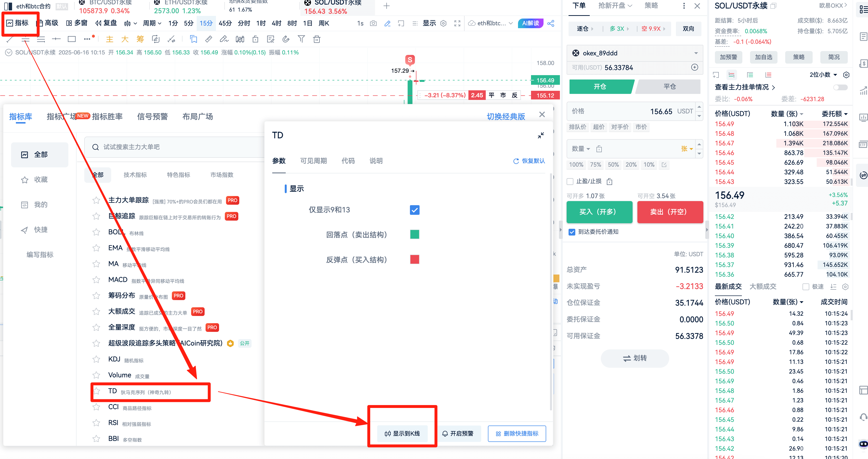Toggle 查看主力挂单情况 switch
Viewport: 868px width, 459px height.
point(840,87)
